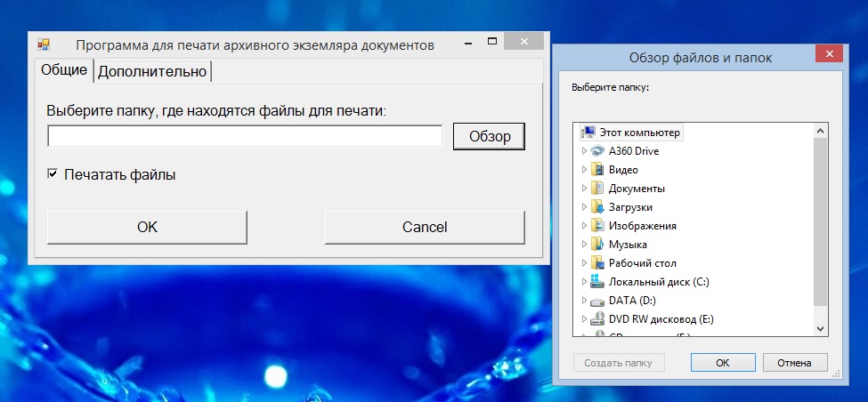Select the Изображения text label
868x402 pixels.
(x=642, y=226)
